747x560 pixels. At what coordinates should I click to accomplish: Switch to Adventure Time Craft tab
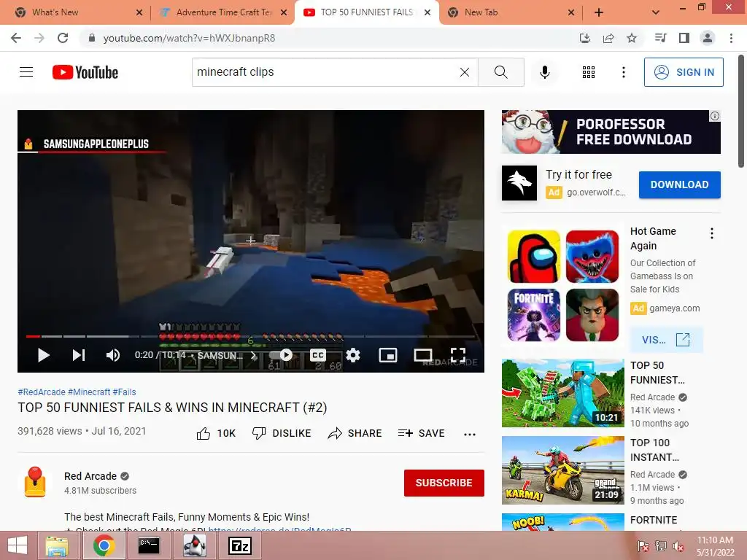point(222,12)
